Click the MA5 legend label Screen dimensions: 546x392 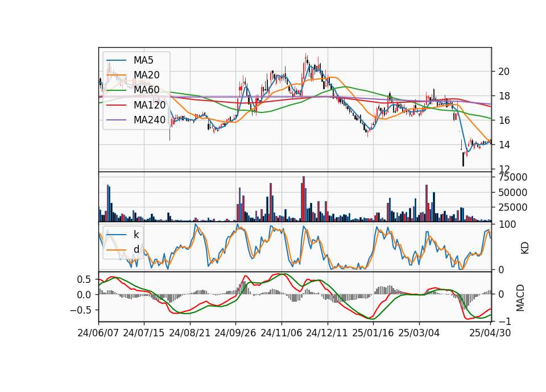click(x=143, y=60)
